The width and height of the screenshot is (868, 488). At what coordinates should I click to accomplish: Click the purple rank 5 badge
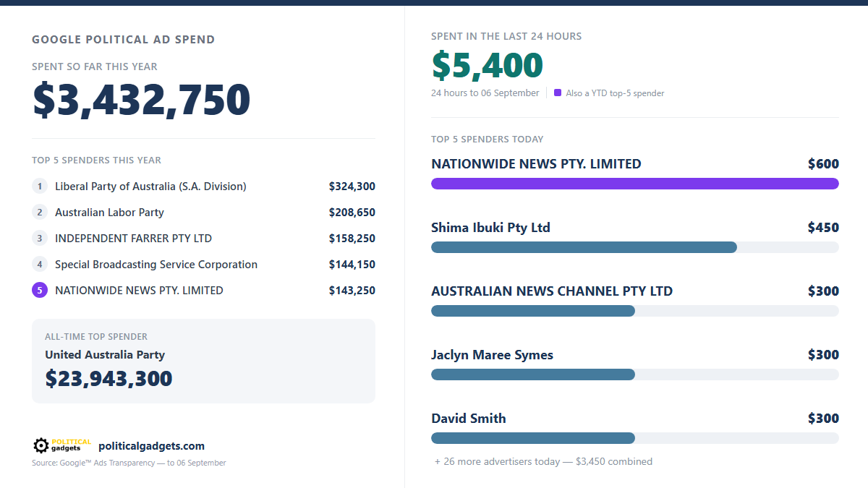[x=40, y=291]
